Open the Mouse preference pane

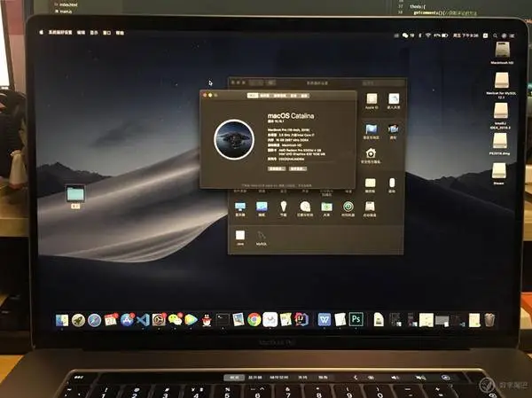coord(392,185)
